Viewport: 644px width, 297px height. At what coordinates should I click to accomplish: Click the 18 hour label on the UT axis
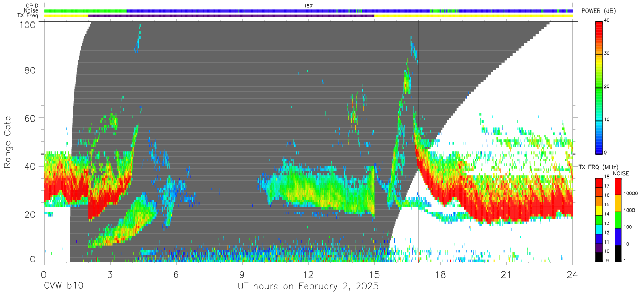click(x=440, y=274)
